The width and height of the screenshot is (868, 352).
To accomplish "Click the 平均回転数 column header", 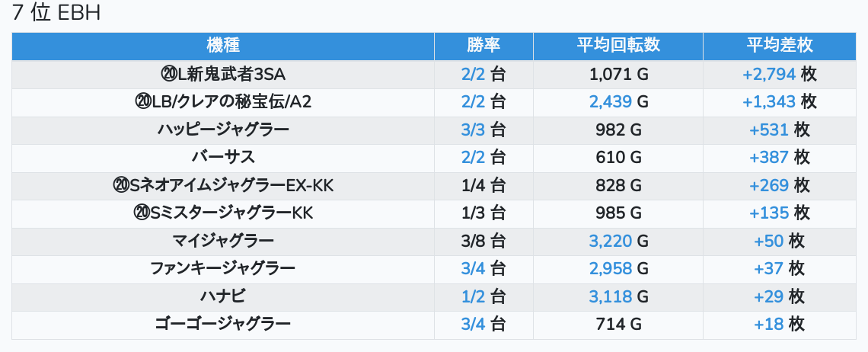I will pos(617,45).
